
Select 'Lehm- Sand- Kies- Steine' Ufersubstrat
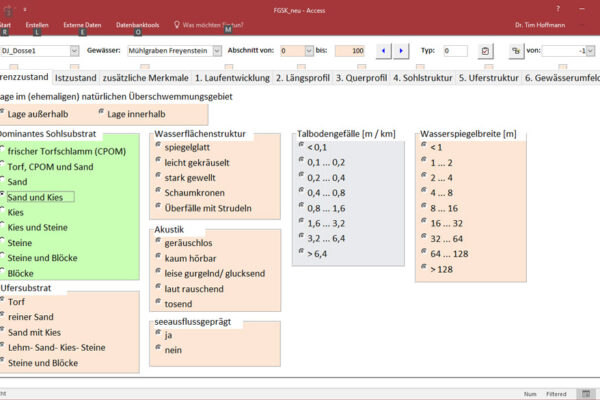click(x=53, y=348)
